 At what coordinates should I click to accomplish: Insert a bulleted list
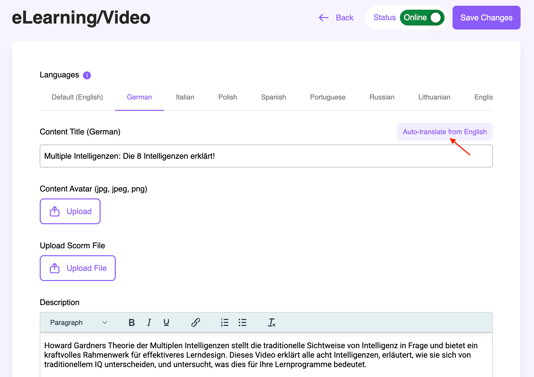(242, 323)
